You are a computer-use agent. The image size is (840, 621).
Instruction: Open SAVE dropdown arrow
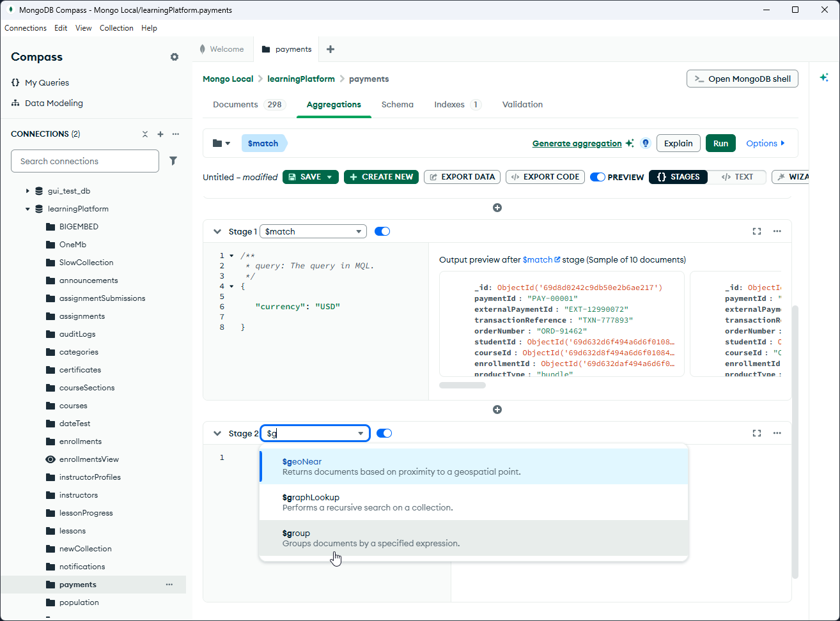tap(330, 177)
